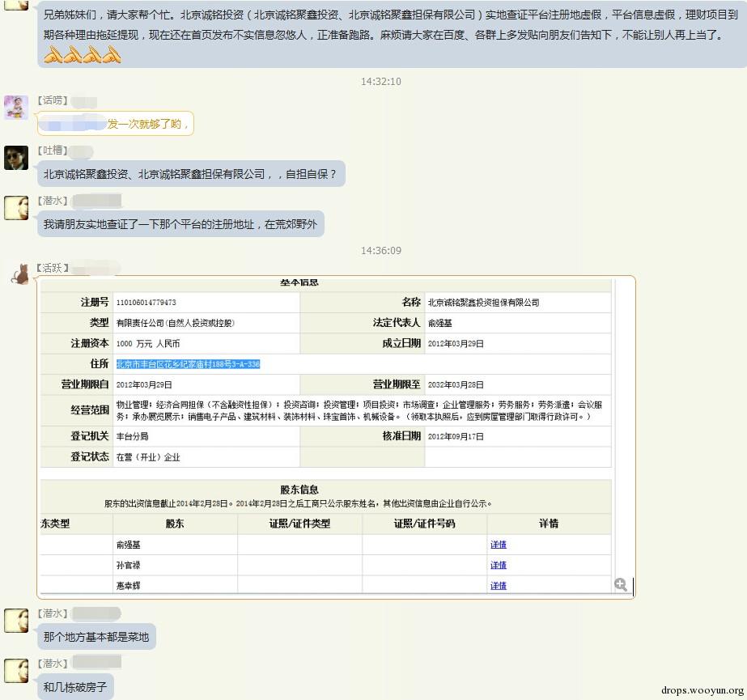747x700 pixels.
Task: Open 详情 link for shareholder 孙官禄
Action: pyautogui.click(x=499, y=565)
